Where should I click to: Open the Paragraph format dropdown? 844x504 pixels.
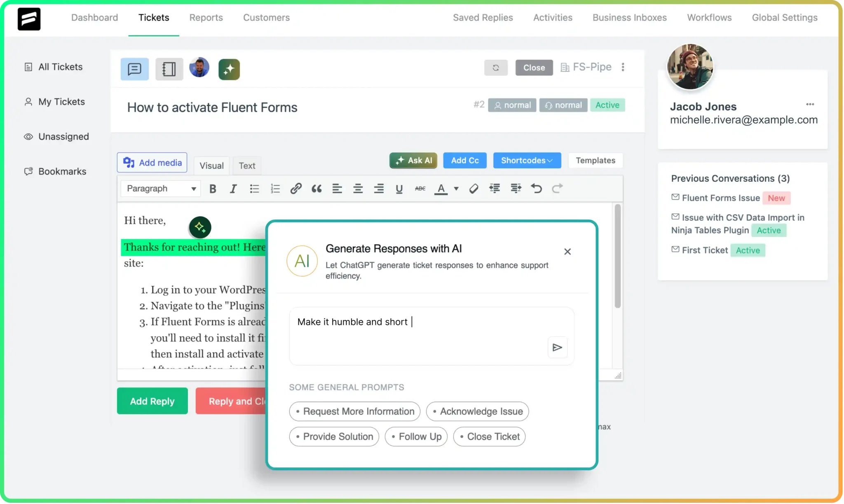161,189
